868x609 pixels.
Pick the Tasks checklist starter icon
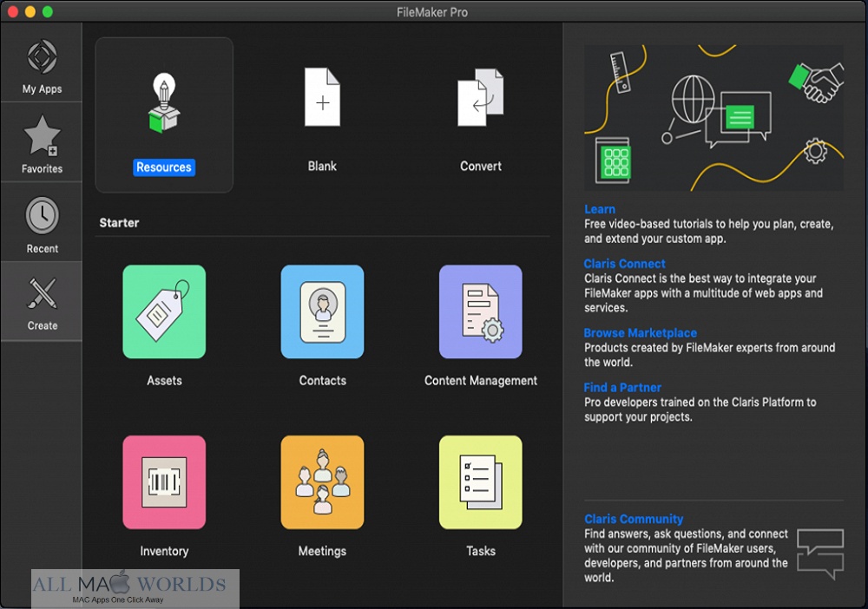point(481,481)
